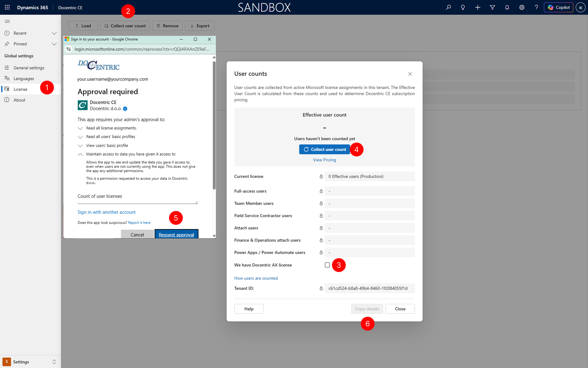Expand Read all users' basic profiles permission
Viewport: 588px width, 368px height.
pyautogui.click(x=80, y=137)
